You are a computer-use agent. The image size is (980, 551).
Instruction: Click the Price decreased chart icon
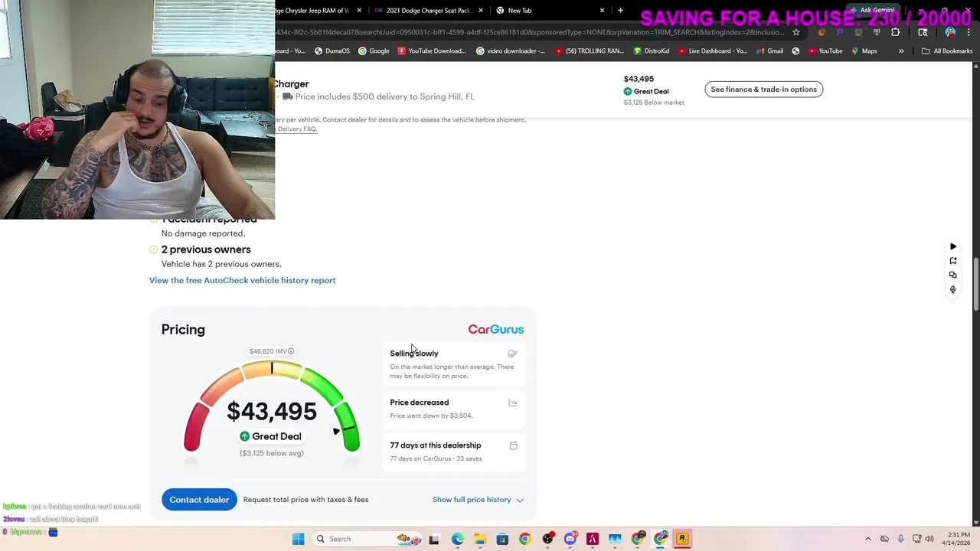[512, 403]
